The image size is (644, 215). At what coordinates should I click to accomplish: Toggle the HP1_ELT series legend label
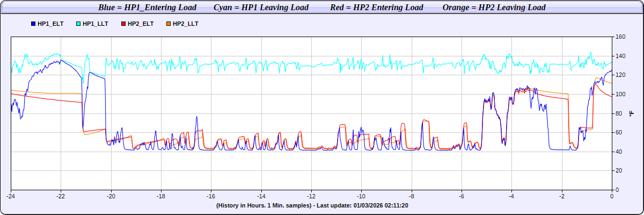50,24
